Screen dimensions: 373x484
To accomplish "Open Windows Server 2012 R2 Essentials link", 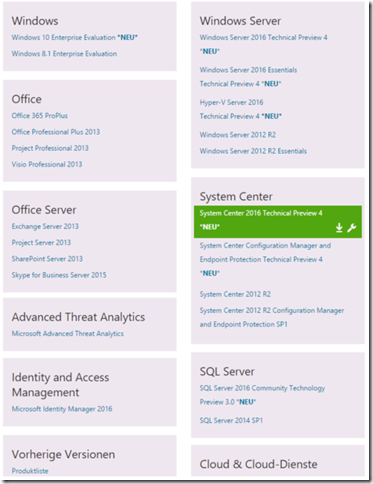I will pos(253,151).
